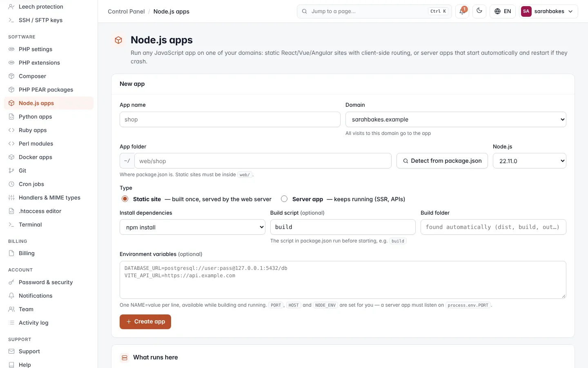588x368 pixels.
Task: Open Python apps in the sidebar
Action: point(49,117)
